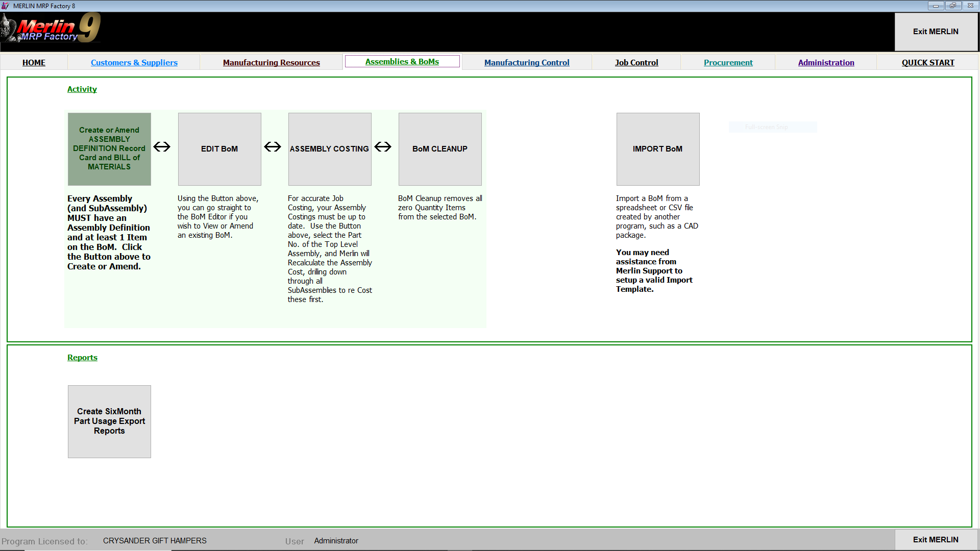The height and width of the screenshot is (551, 980).
Task: Switch to Manufacturing Resources
Action: point(271,62)
